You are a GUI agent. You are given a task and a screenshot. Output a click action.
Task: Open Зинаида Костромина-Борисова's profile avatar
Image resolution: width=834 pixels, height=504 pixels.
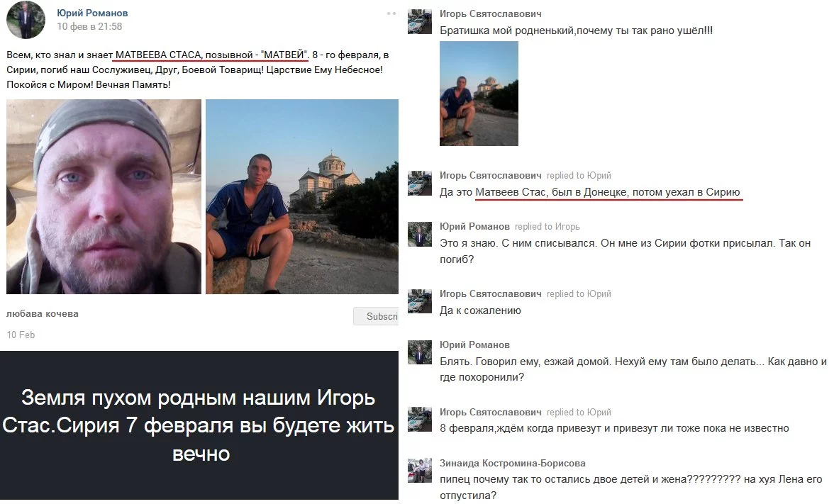click(420, 471)
